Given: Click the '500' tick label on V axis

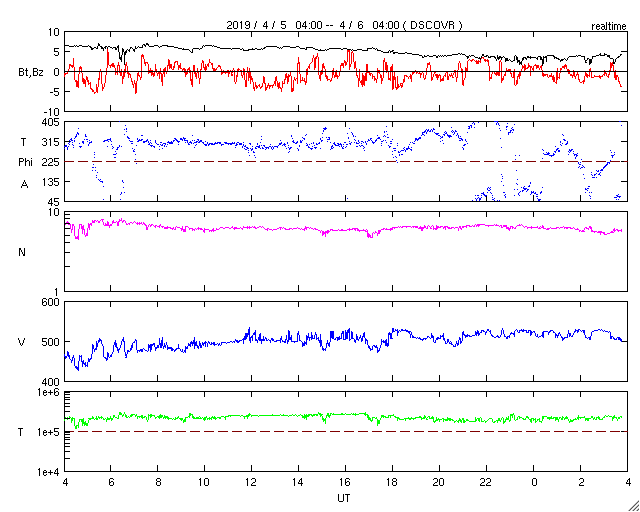Looking at the screenshot, I should [52, 342].
